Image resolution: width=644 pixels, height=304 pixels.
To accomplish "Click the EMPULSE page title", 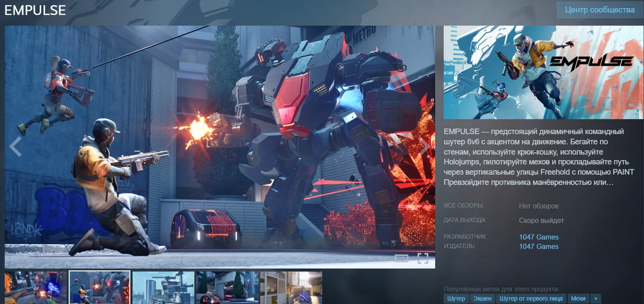I will pos(36,10).
